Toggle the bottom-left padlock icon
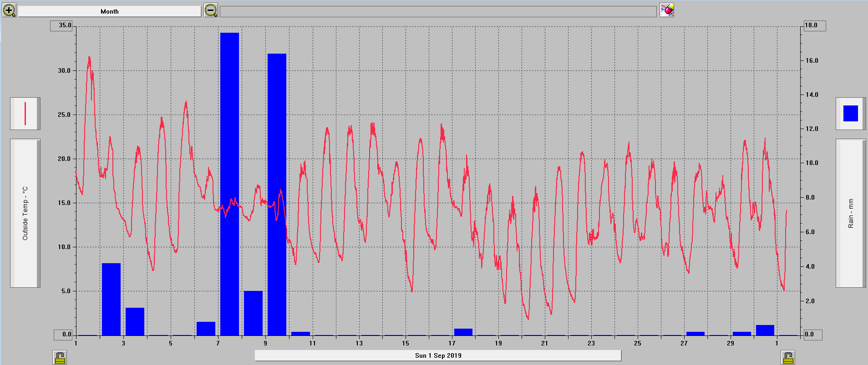 pyautogui.click(x=60, y=357)
